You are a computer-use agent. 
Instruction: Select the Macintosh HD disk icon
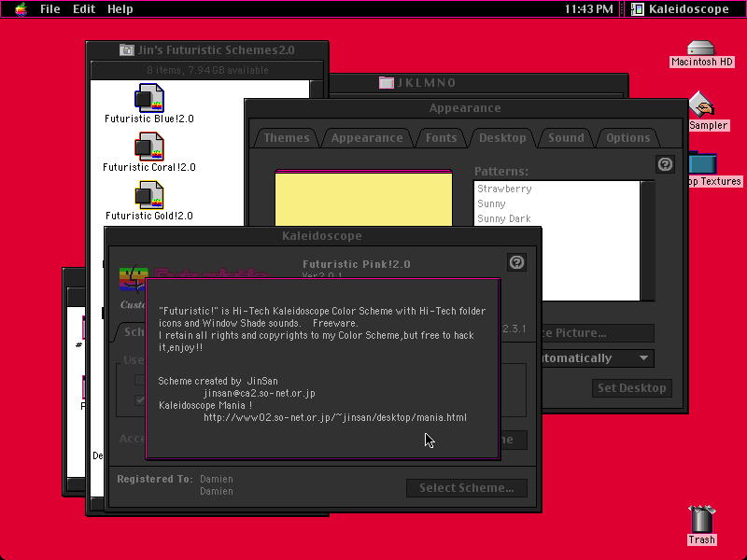pyautogui.click(x=701, y=53)
